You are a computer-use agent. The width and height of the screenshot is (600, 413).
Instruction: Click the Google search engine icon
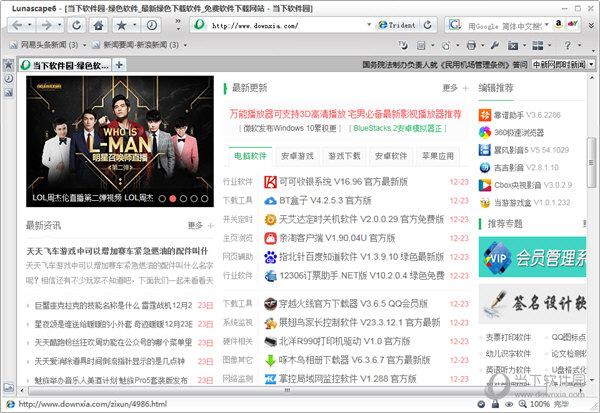454,25
